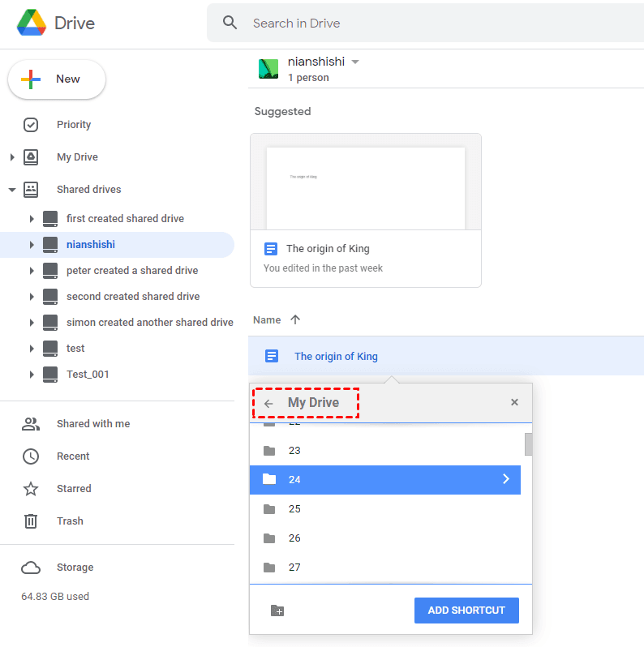The width and height of the screenshot is (644, 647).
Task: Collapse the Shared drives list
Action: (12, 190)
